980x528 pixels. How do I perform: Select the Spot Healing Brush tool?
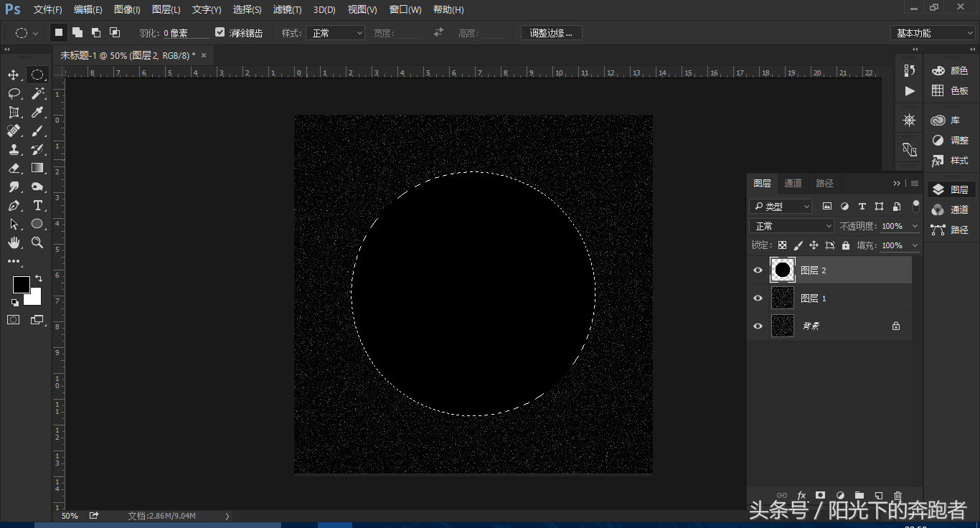point(14,131)
